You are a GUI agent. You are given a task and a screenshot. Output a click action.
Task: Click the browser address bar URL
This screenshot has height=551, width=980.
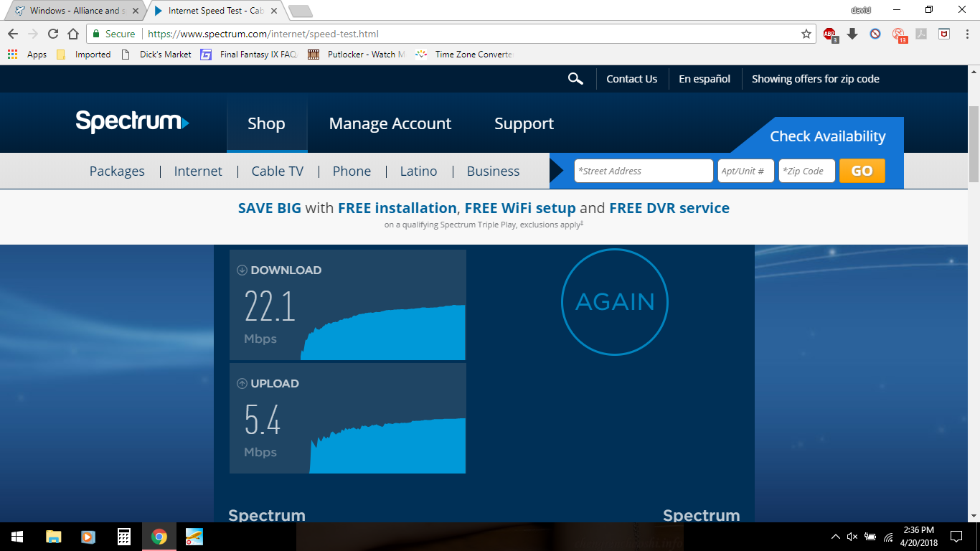pyautogui.click(x=263, y=34)
